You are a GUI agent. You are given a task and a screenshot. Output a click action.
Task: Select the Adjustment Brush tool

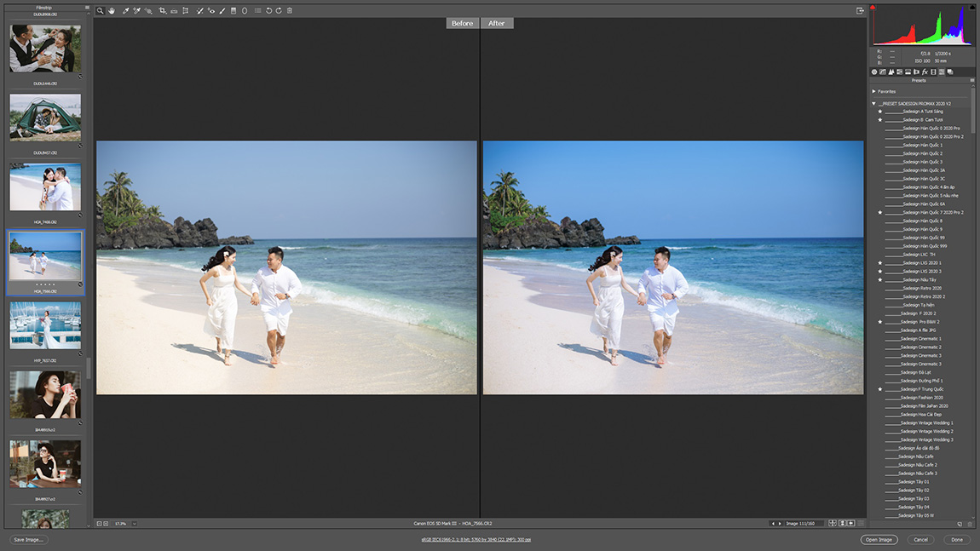tap(222, 11)
